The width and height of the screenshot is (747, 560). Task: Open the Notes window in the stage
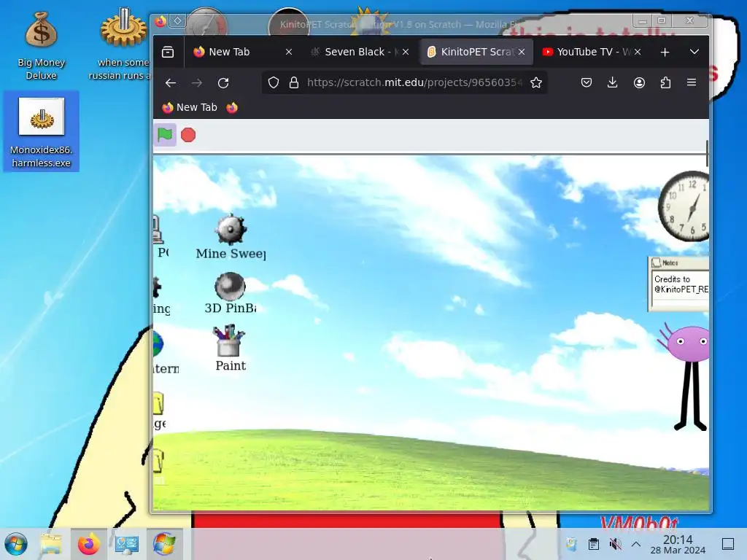[x=678, y=284]
